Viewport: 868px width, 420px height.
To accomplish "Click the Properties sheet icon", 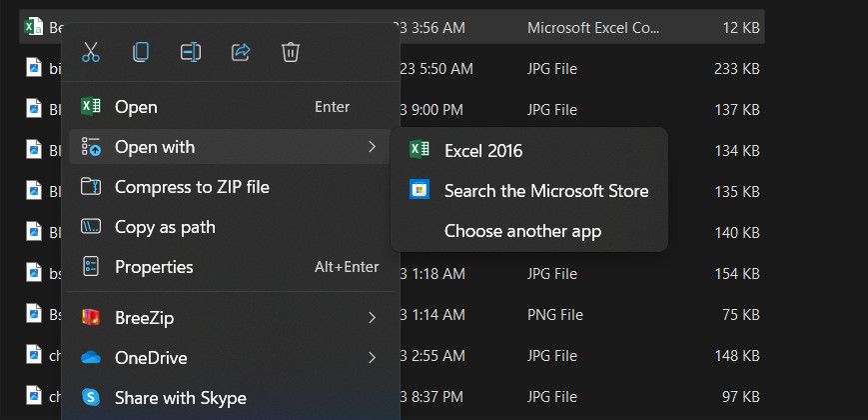I will [x=91, y=267].
